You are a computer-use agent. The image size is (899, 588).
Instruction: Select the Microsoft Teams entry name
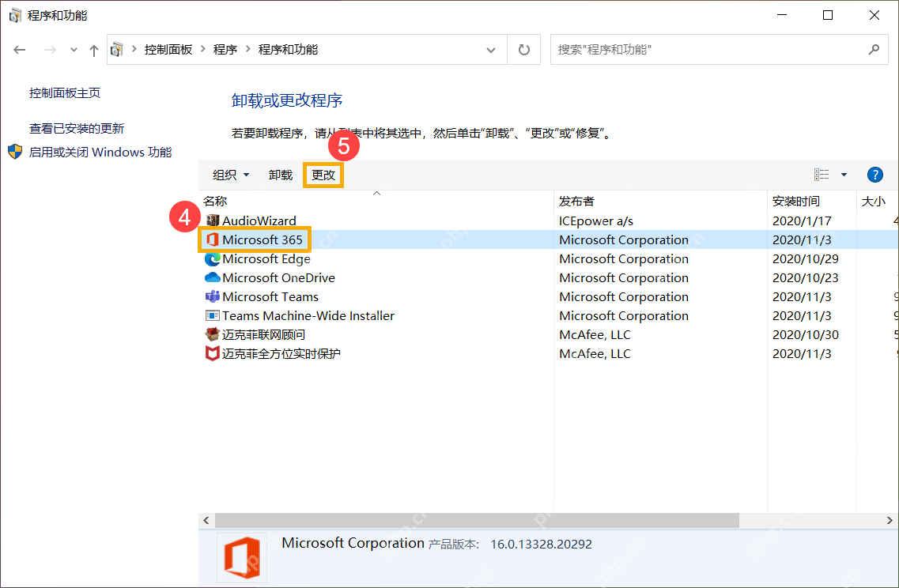click(x=270, y=297)
